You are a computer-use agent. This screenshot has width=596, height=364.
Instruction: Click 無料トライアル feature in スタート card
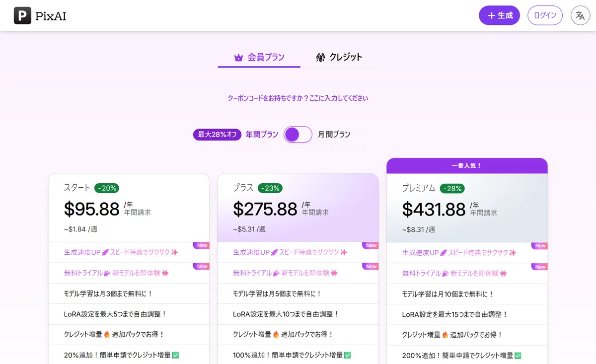click(x=117, y=273)
